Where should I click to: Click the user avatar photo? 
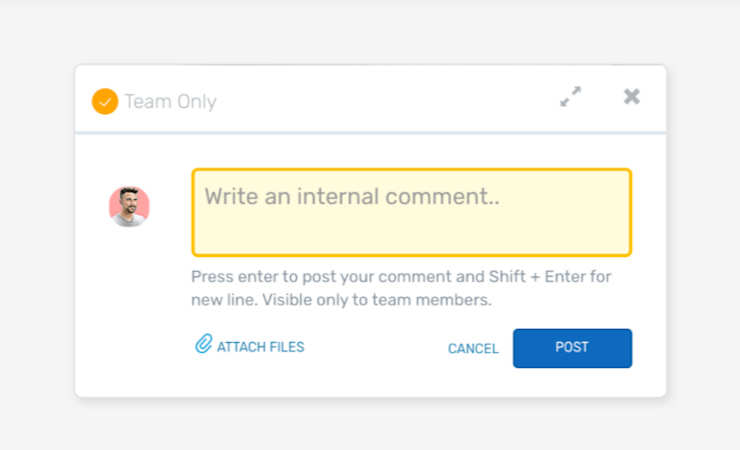coord(129,206)
